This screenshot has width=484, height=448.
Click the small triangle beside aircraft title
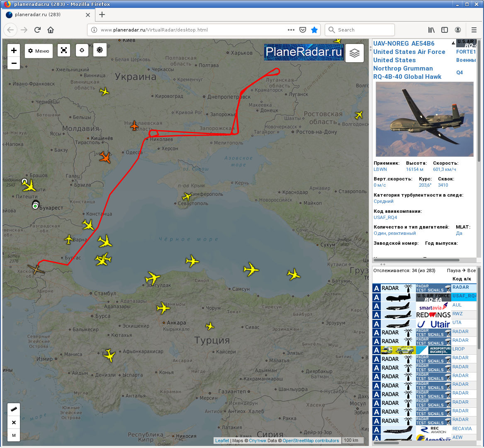(x=453, y=43)
